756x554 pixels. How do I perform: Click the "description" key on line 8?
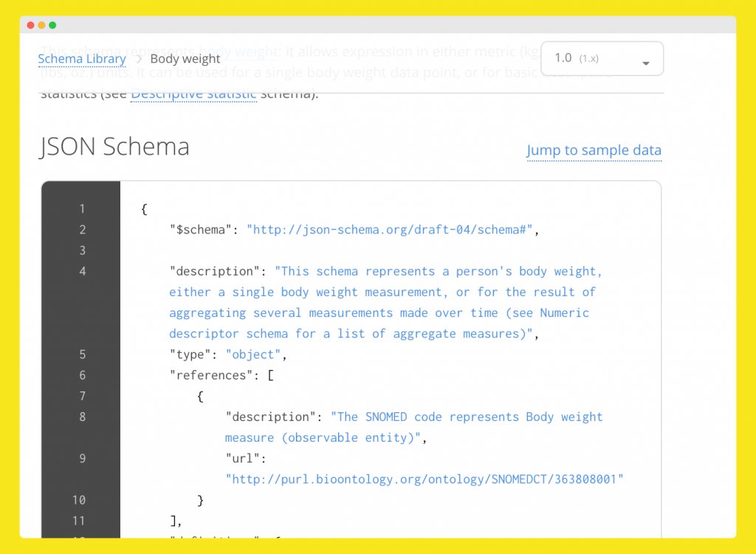click(270, 417)
